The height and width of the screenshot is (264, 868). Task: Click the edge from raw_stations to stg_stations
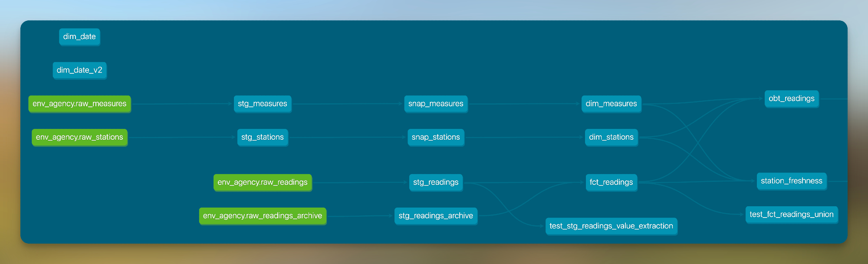[182, 137]
